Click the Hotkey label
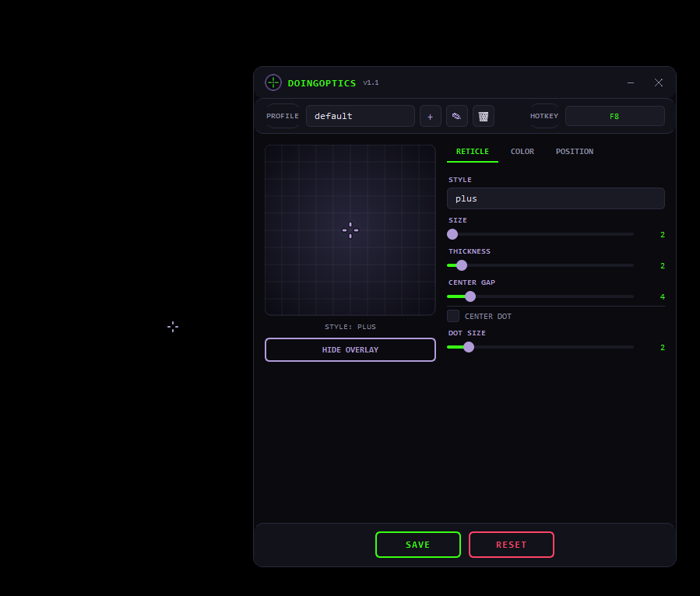700x596 pixels. (x=544, y=116)
